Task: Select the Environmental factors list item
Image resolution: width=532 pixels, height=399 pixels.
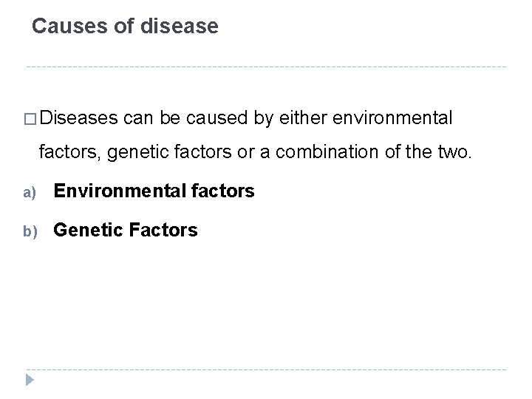Action: (154, 192)
